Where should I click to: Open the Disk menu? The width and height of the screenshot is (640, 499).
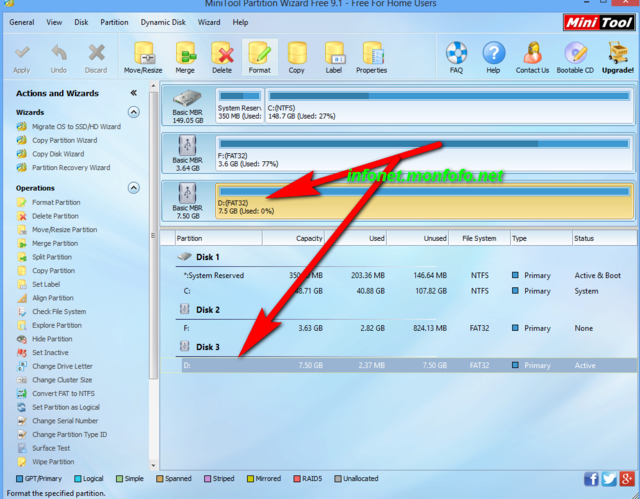pos(81,22)
